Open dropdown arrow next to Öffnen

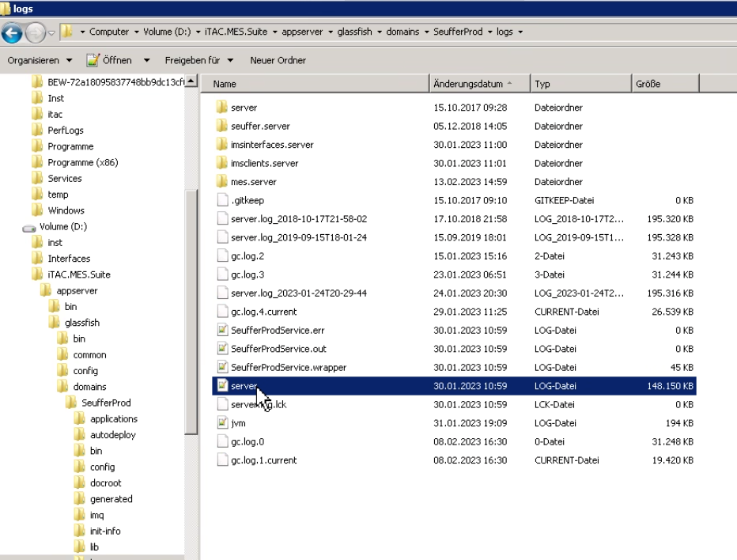(x=146, y=60)
